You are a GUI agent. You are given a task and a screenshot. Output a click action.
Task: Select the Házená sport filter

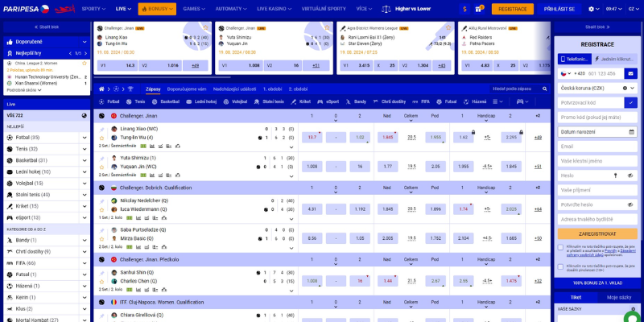475,101
